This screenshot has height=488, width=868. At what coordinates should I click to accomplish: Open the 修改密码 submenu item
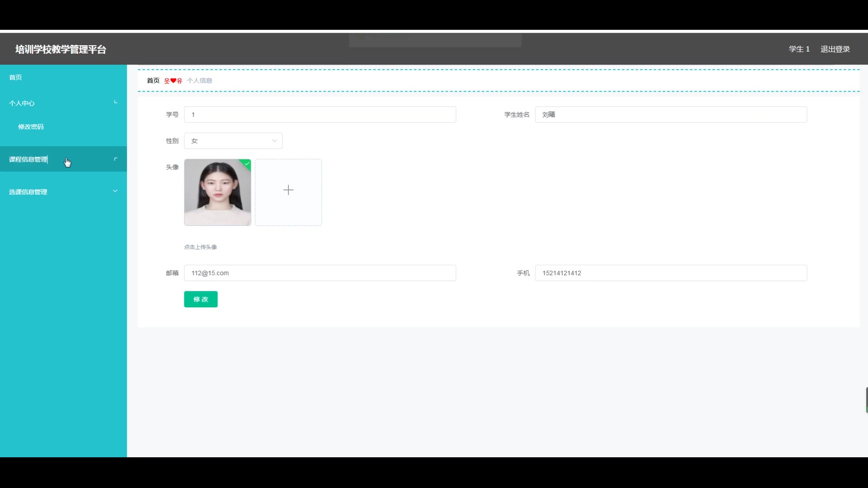(x=63, y=127)
